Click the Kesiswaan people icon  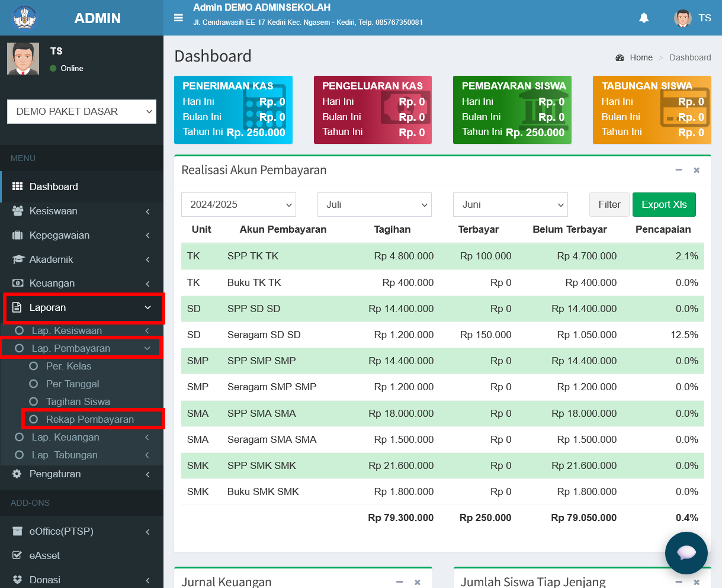(x=18, y=211)
